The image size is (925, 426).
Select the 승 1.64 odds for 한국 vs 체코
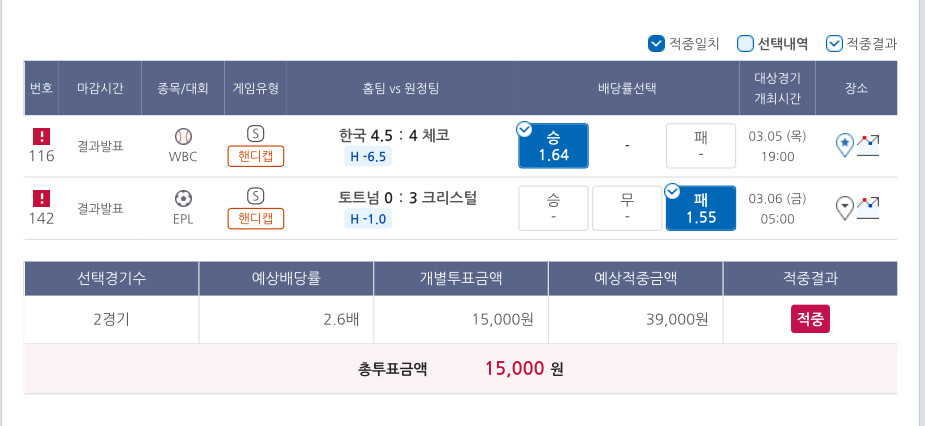(x=553, y=146)
